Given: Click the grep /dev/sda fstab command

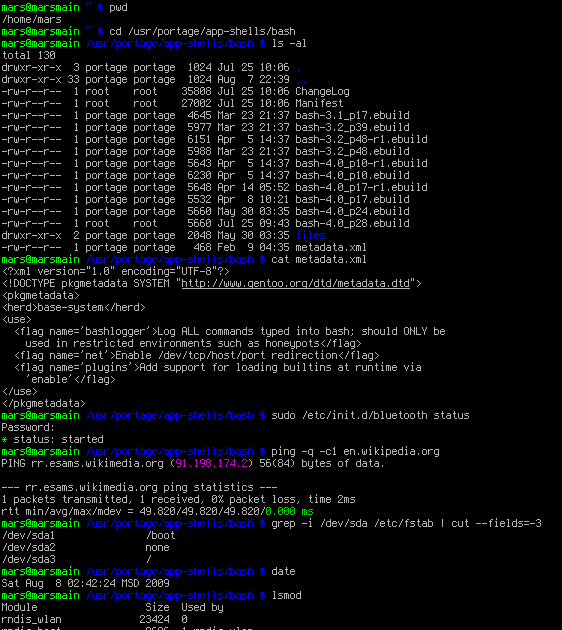Looking at the screenshot, I should (407, 524).
